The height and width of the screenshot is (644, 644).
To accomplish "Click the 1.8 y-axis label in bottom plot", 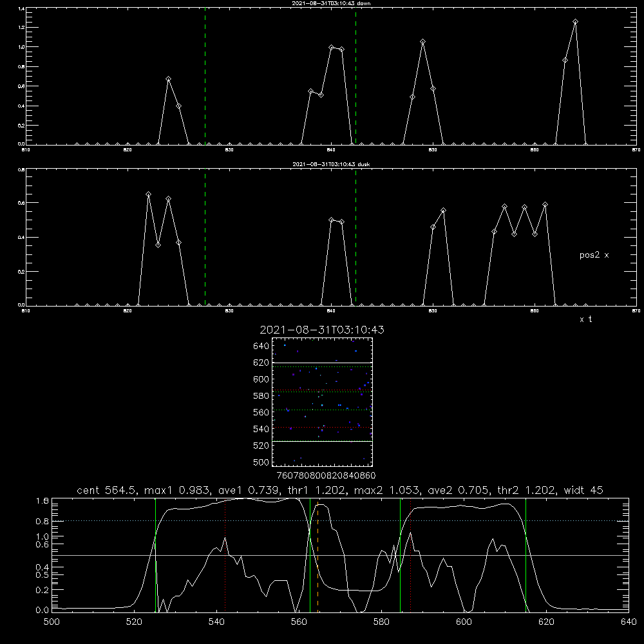I will (x=43, y=501).
